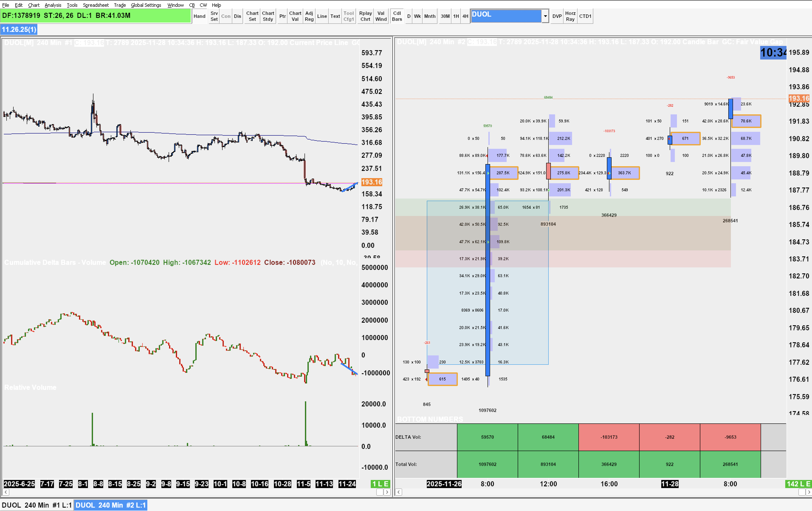Click the Hand toolbar button

coord(199,16)
